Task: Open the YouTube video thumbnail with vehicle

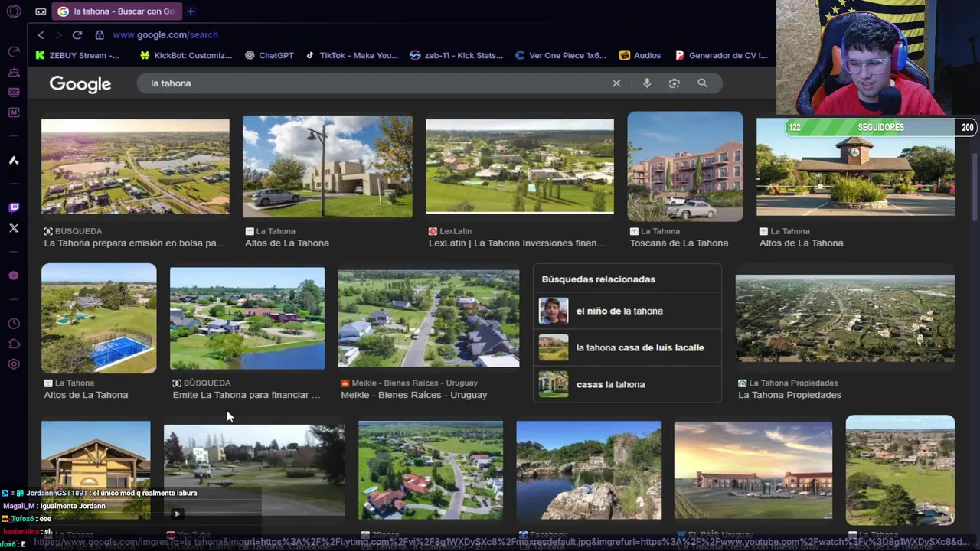Action: pos(254,470)
